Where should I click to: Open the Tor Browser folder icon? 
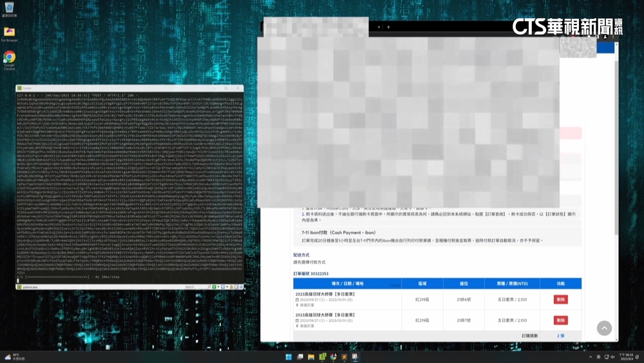pos(9,32)
